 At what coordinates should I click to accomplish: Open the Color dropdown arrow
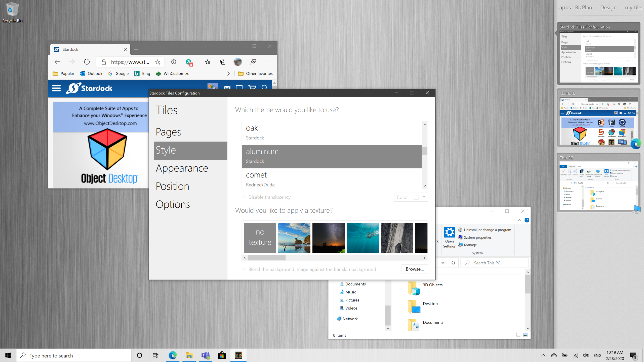point(424,197)
